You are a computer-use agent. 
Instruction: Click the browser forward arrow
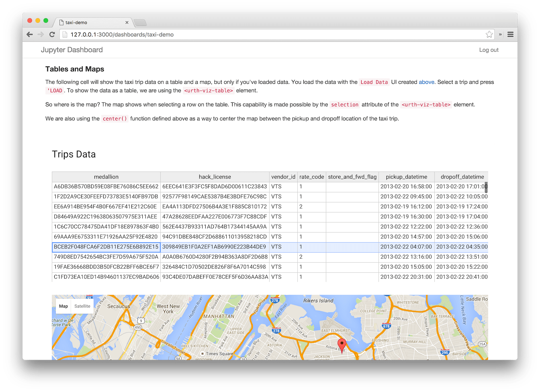pos(41,35)
